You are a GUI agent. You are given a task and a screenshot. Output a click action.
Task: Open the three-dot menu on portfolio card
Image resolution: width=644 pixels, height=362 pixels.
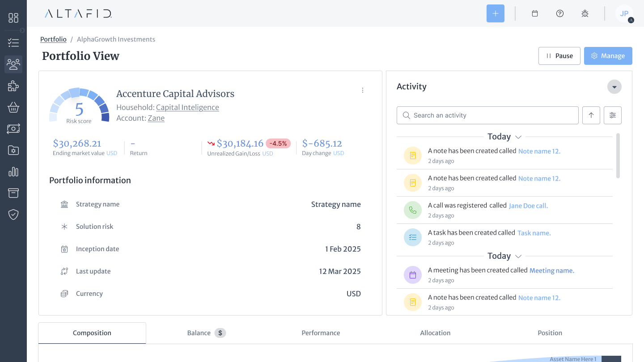point(363,90)
